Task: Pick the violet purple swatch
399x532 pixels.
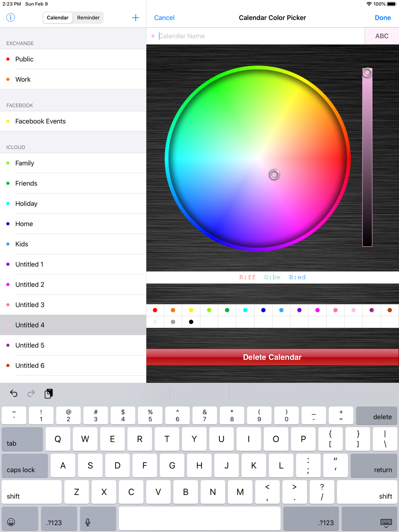Action: point(299,310)
